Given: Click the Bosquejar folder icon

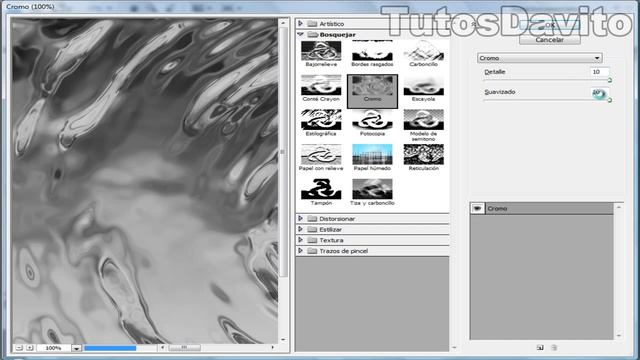Looking at the screenshot, I should coord(312,34).
